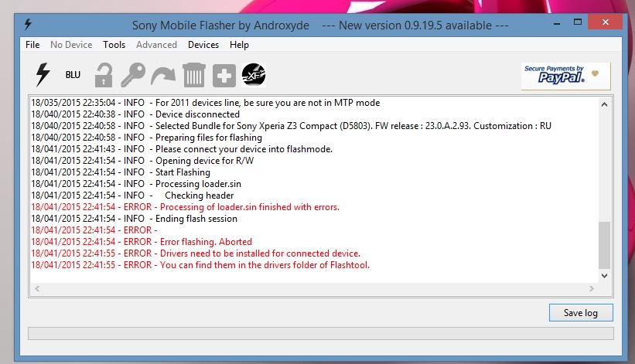The height and width of the screenshot is (364, 635).
Task: Open the Devices menu
Action: (x=203, y=45)
